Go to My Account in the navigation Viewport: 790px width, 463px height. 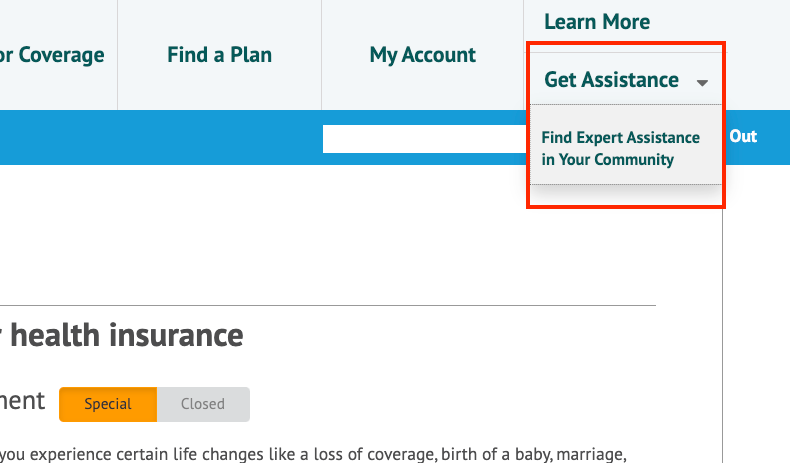[422, 55]
